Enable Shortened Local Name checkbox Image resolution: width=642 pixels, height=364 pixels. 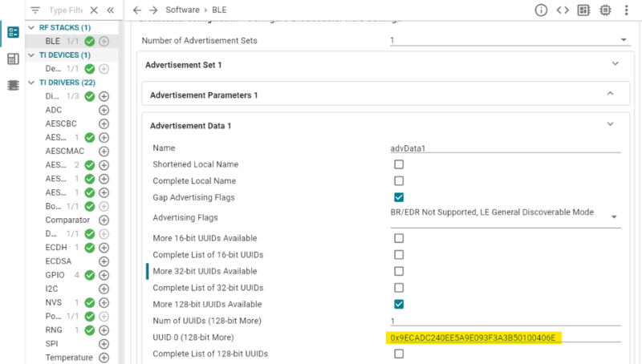coord(399,164)
